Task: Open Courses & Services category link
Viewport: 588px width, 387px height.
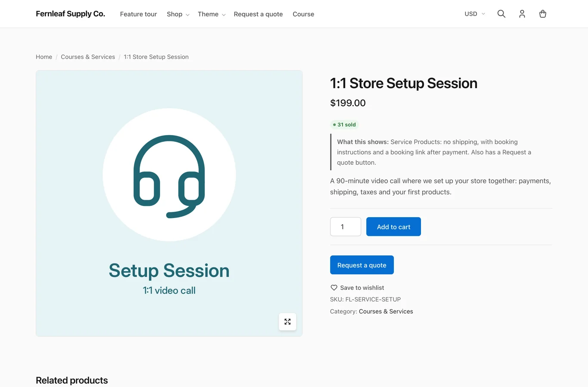Action: pos(386,311)
